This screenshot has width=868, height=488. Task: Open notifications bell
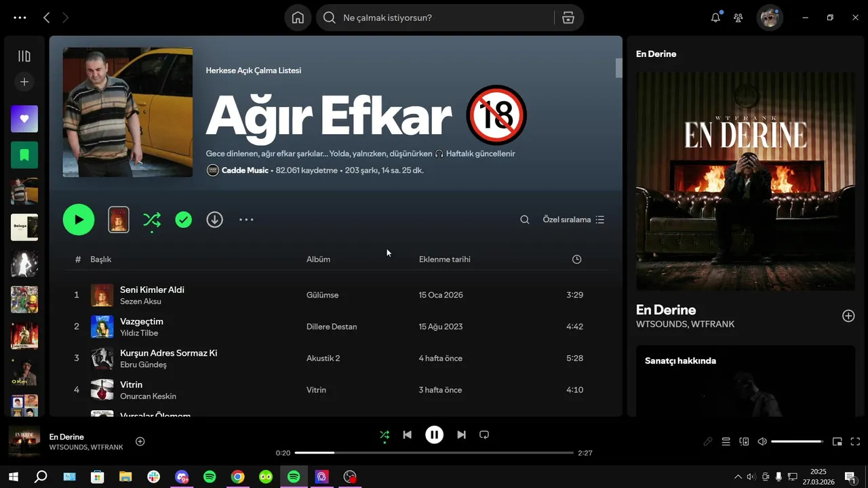715,18
